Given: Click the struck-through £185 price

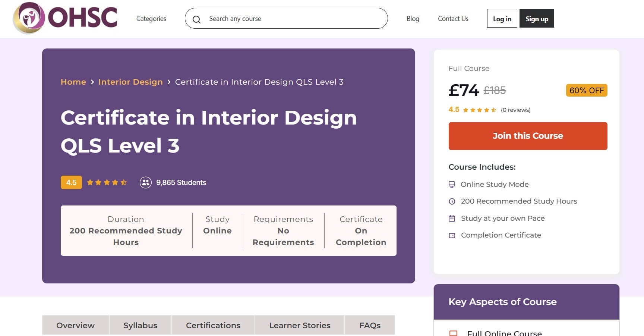Looking at the screenshot, I should click(495, 90).
